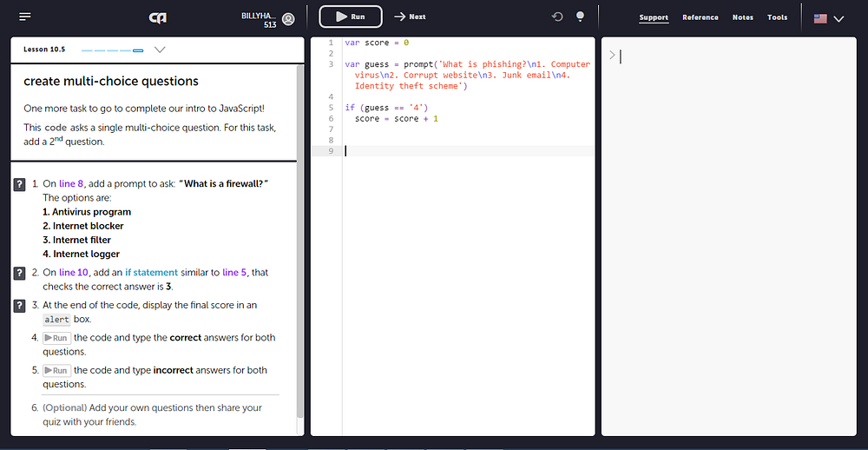The width and height of the screenshot is (868, 450).
Task: Click the 'if statement' link
Action: 151,272
